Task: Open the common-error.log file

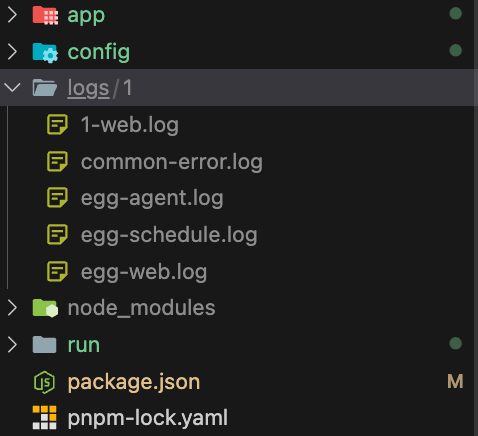Action: [x=172, y=162]
